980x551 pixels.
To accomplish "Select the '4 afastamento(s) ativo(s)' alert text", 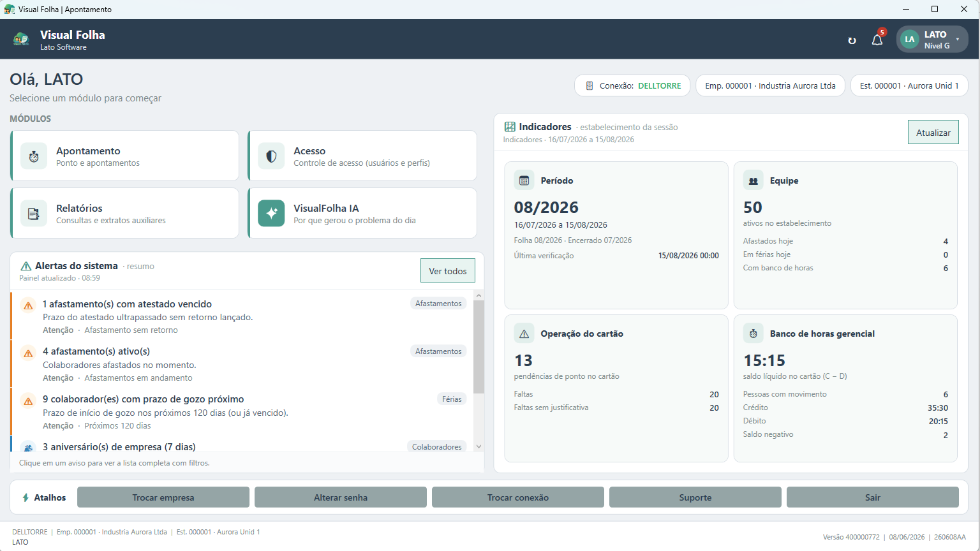I will pos(96,351).
